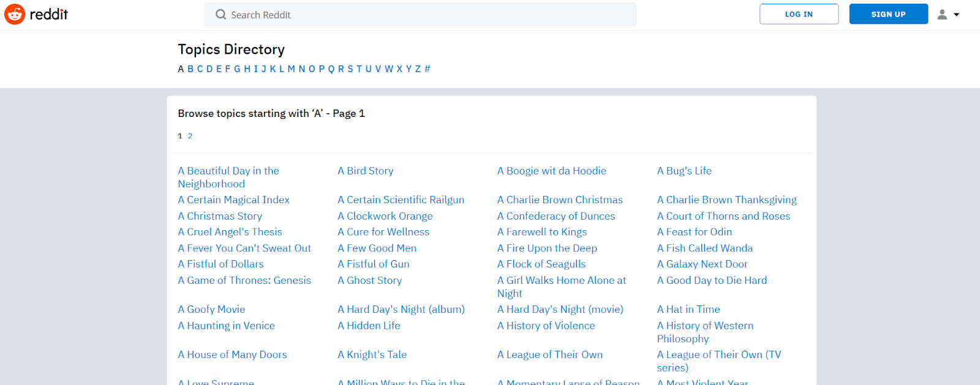980x385 pixels.
Task: Click the search magnifier icon
Action: (221, 14)
